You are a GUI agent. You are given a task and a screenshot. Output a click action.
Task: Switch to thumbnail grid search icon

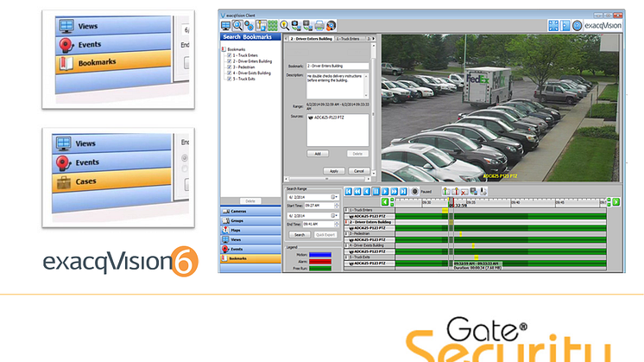[x=273, y=25]
